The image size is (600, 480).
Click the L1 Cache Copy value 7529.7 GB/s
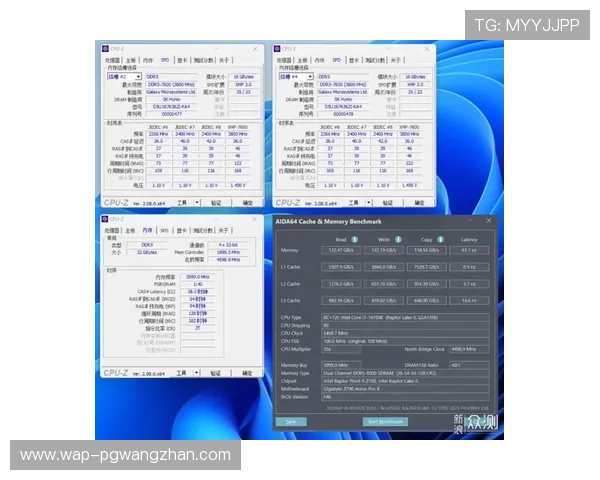(x=426, y=267)
